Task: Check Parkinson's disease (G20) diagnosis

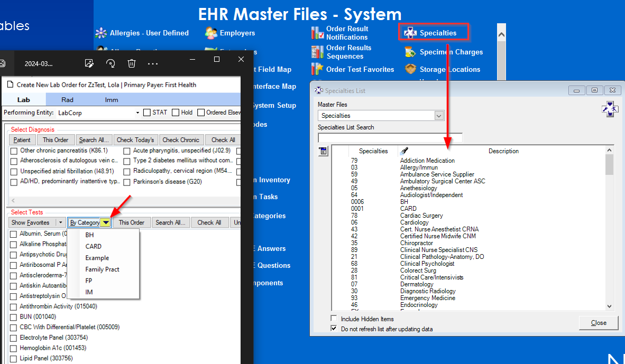Action: (127, 182)
